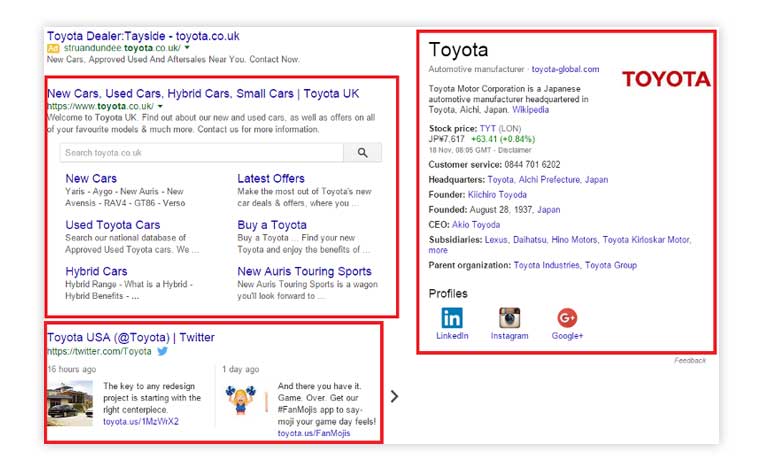This screenshot has height=471, width=763.
Task: Click the '16 hours ago' tweet timestamp
Action: point(72,369)
